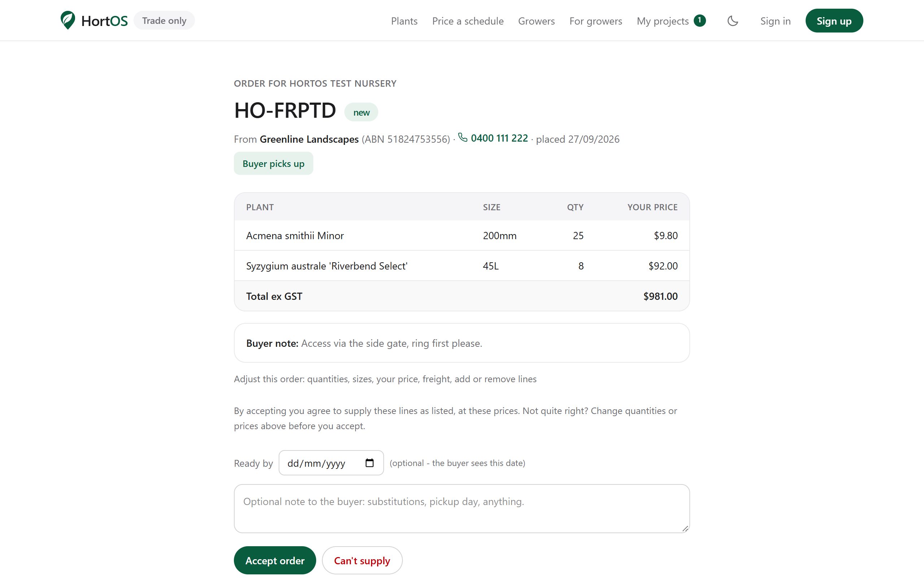Click the My projects notification badge
The height and width of the screenshot is (578, 924).
click(x=699, y=20)
